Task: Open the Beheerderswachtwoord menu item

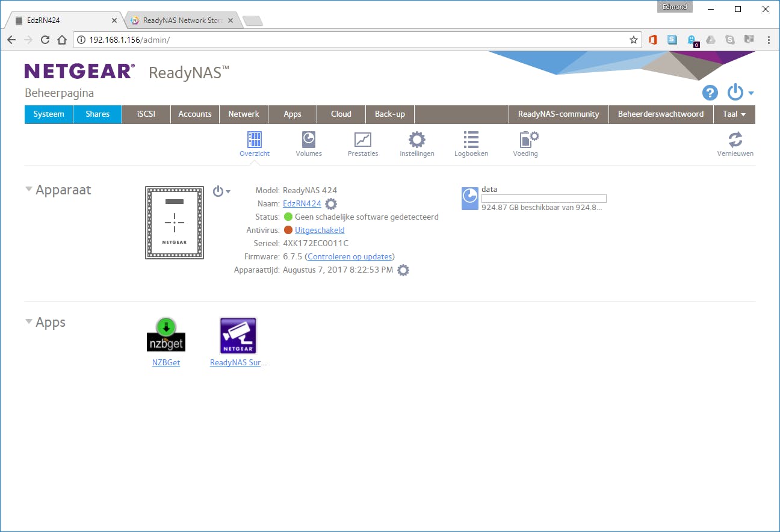Action: pos(661,114)
